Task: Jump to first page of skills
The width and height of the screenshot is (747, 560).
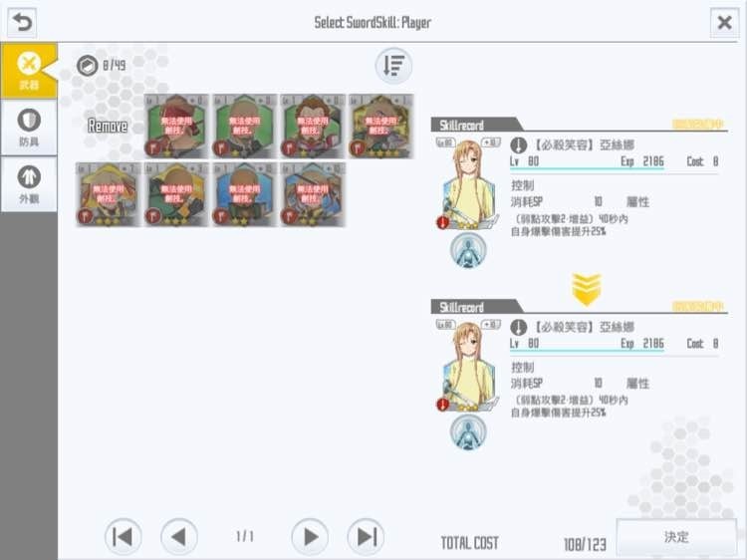Action: [123, 537]
